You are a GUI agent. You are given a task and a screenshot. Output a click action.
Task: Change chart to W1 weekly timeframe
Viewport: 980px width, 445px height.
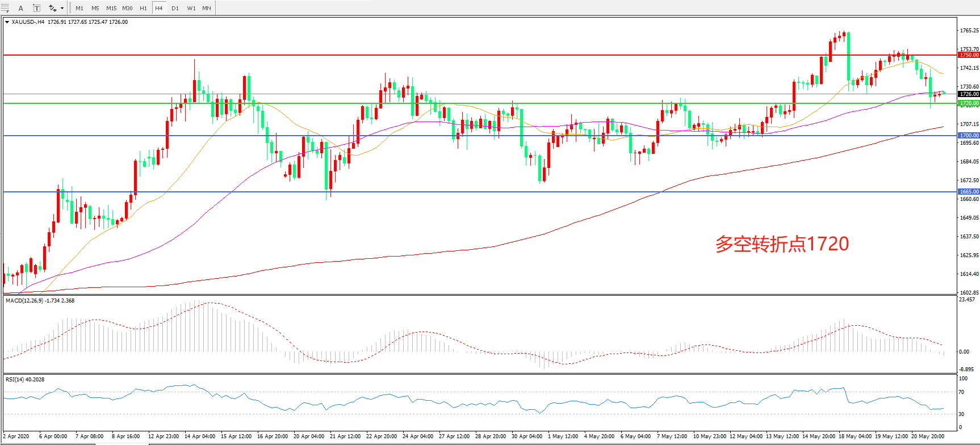tap(191, 8)
